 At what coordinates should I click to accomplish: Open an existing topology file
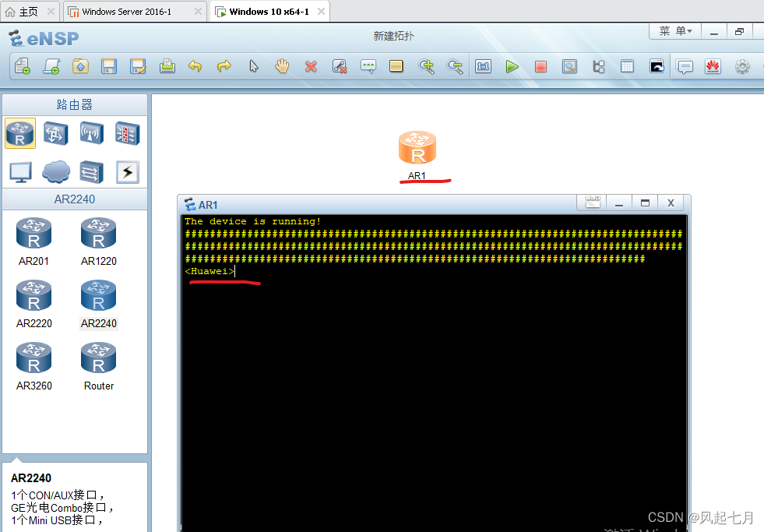[x=80, y=66]
